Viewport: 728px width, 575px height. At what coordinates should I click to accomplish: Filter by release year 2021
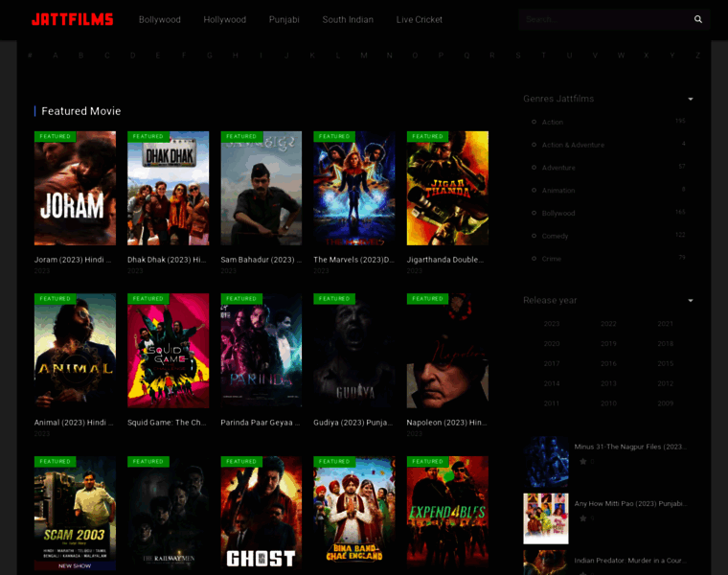pos(666,324)
